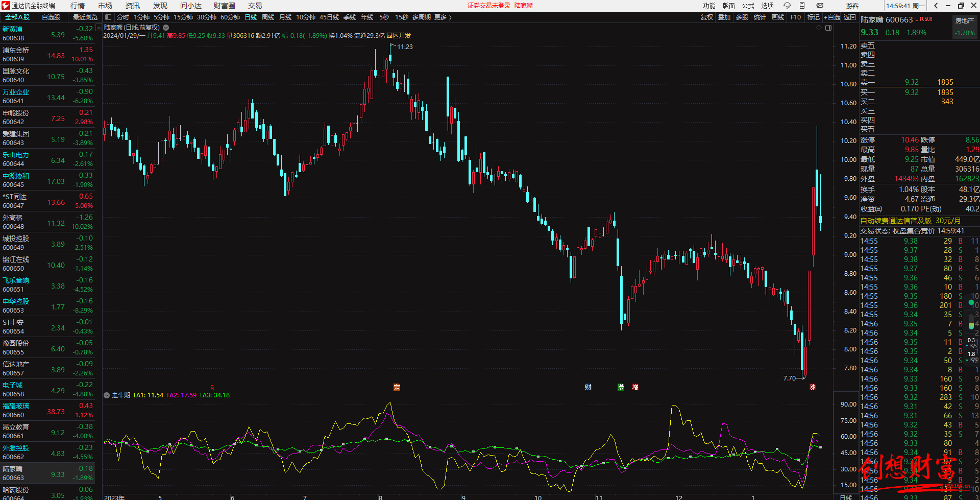The width and height of the screenshot is (980, 500).
Task: Open the 问小达 menu
Action: click(x=191, y=6)
